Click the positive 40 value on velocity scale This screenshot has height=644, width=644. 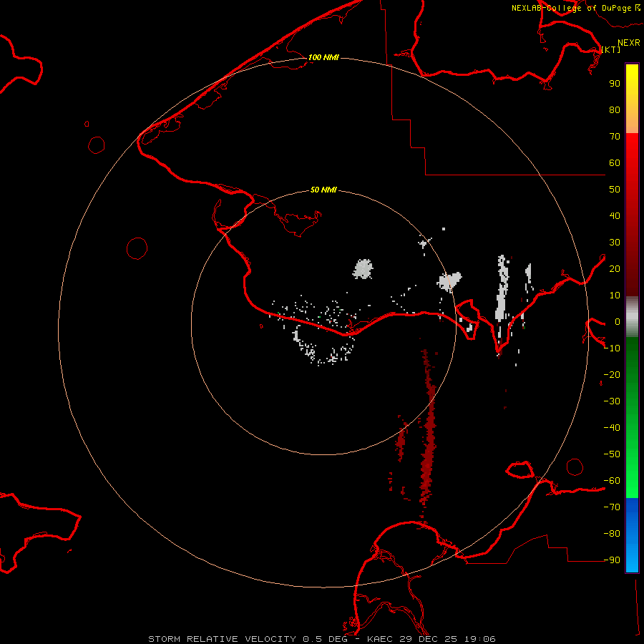[x=615, y=215]
